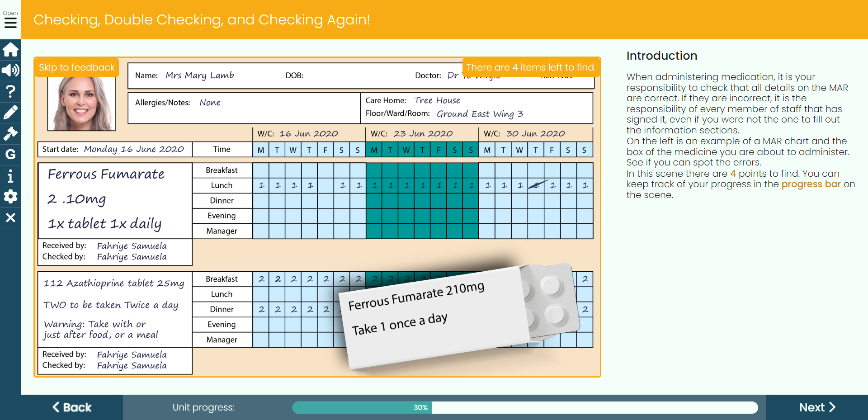Open the information i icon
868x420 pixels.
click(x=10, y=175)
